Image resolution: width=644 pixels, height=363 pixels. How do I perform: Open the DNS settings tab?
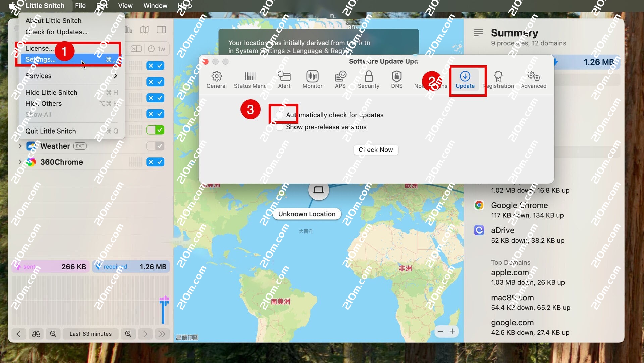(x=396, y=80)
